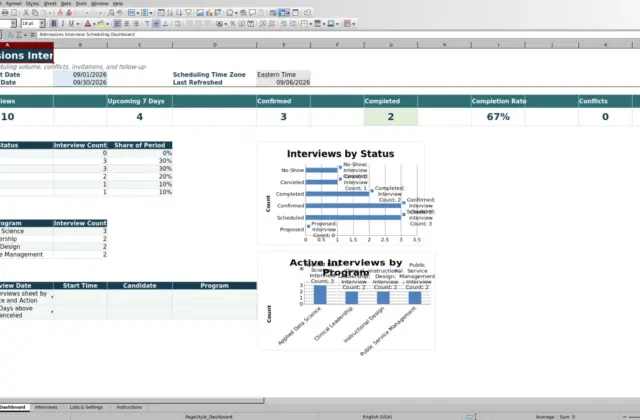Open the Font Color dropdown arrow
Viewport: 640px width, 420px height.
[94, 24]
